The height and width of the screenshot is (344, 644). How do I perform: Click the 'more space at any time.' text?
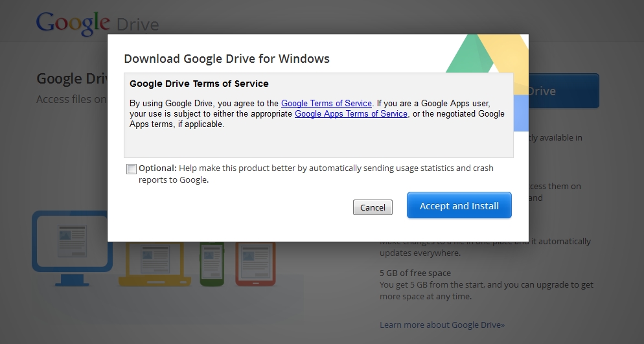point(426,296)
